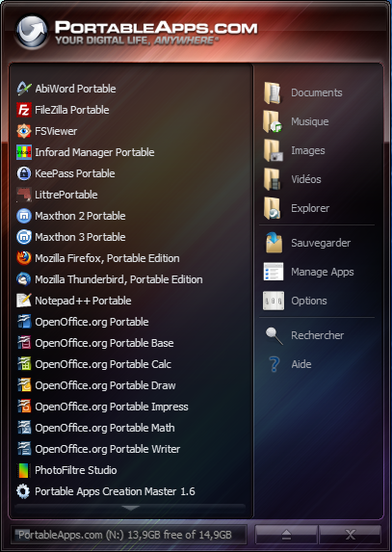Screen dimensions: 392x552
Task: Click the PhotoFiltre Studio icon
Action: click(24, 470)
